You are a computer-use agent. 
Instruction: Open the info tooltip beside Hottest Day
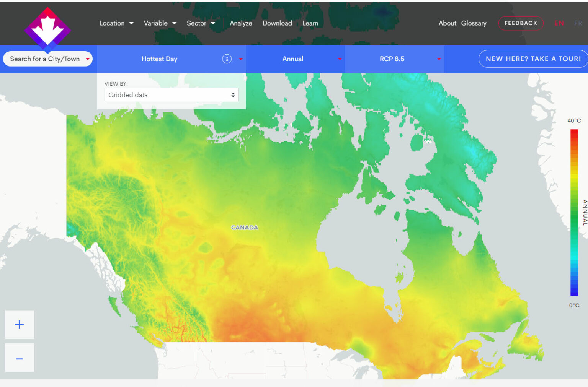227,59
